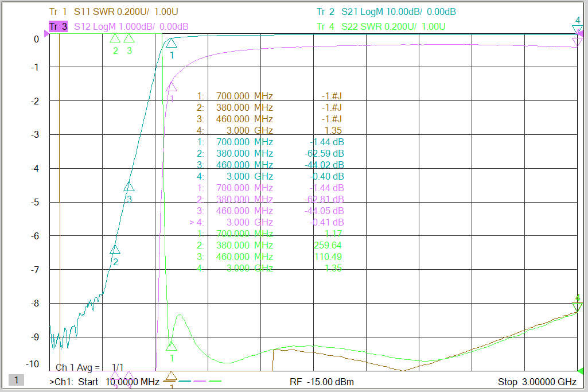
Task: Click highlighted Tr 3 trace label
Action: click(58, 26)
